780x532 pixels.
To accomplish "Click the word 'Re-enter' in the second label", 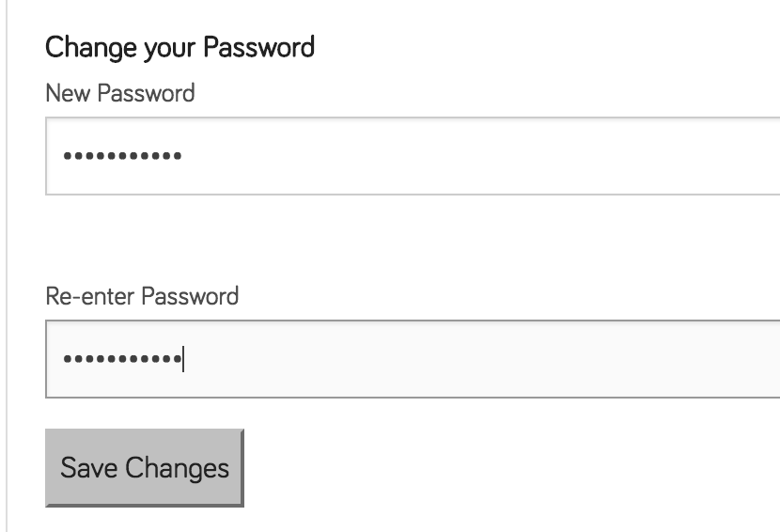I will 90,297.
